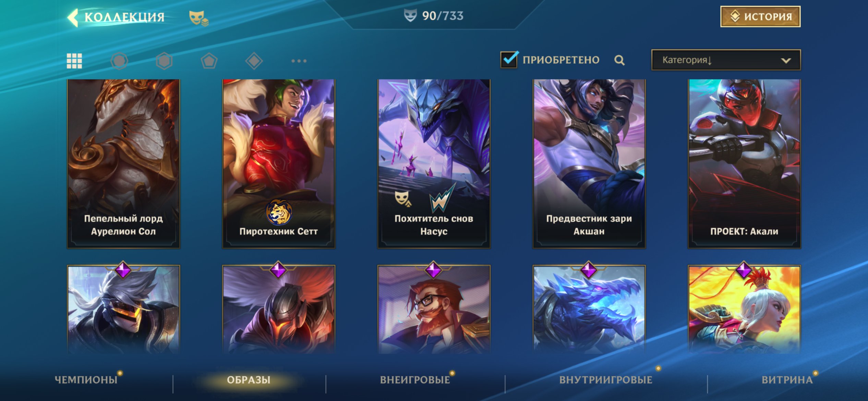Viewport: 868px width, 401px height.
Task: Select the grid all-skins filter icon
Action: coord(74,61)
